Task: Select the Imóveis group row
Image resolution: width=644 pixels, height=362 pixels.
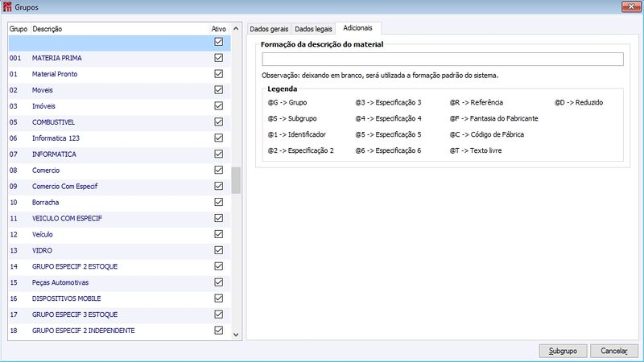Action: click(119, 106)
